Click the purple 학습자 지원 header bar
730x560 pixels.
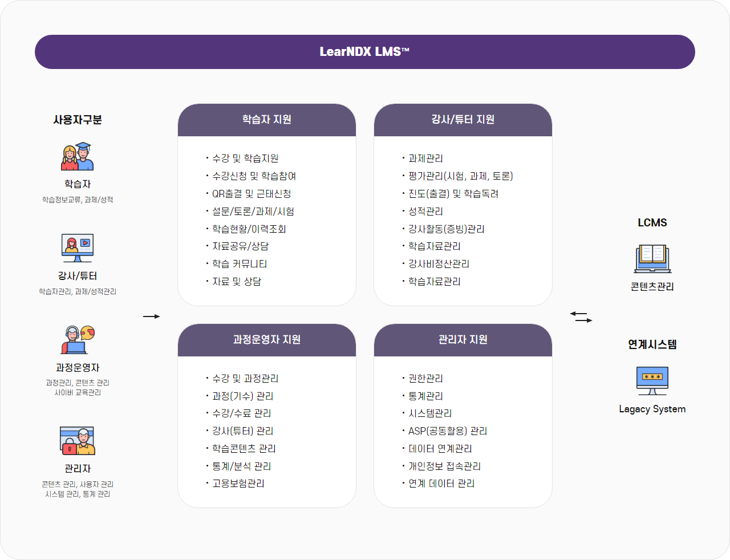click(267, 120)
